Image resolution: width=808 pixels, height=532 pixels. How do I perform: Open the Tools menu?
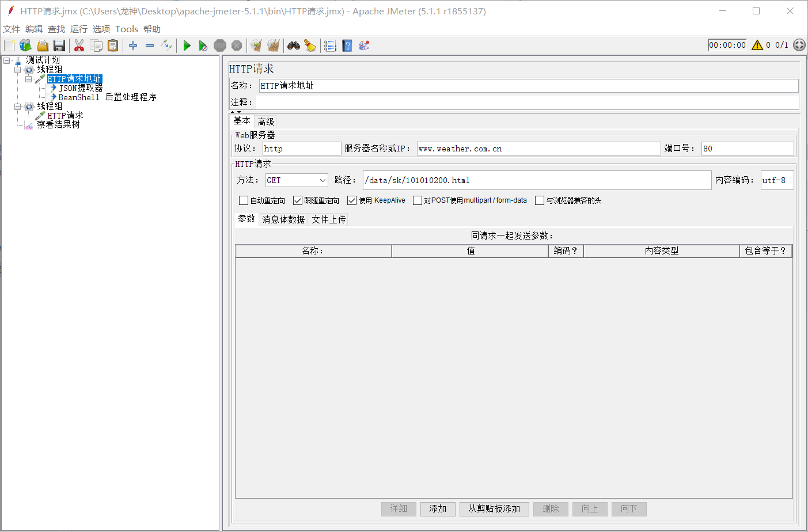click(x=127, y=29)
